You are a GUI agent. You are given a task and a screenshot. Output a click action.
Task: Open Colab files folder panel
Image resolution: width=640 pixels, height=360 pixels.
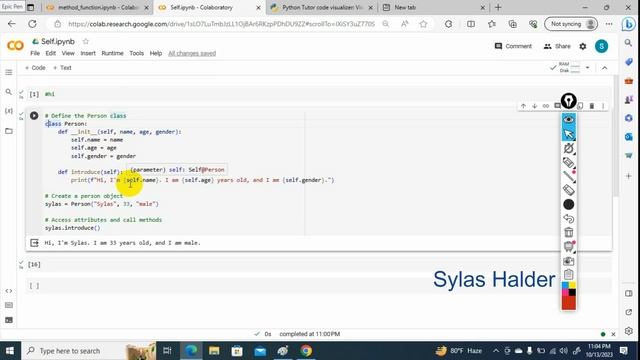point(9,131)
